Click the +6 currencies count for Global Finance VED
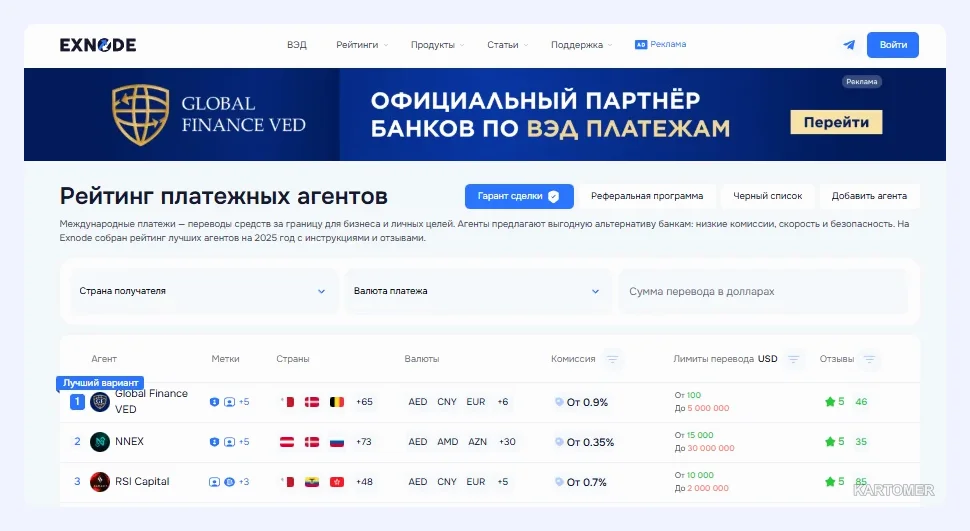970x531 pixels. click(x=503, y=402)
